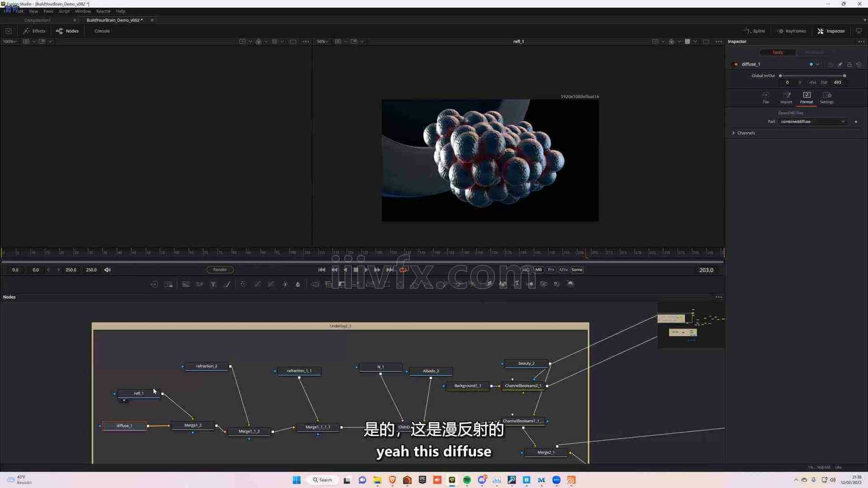Open the Part combineddiffuse dropdown
The image size is (868, 488).
coord(812,122)
